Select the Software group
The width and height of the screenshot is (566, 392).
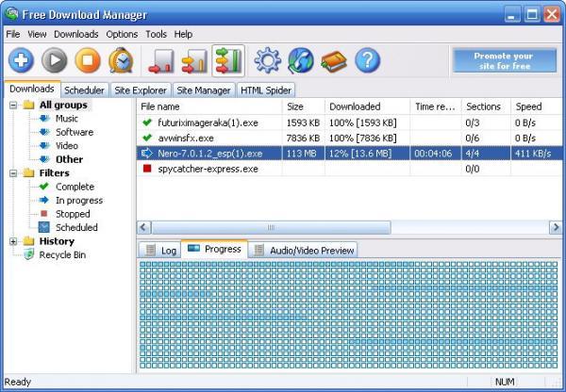click(x=75, y=132)
